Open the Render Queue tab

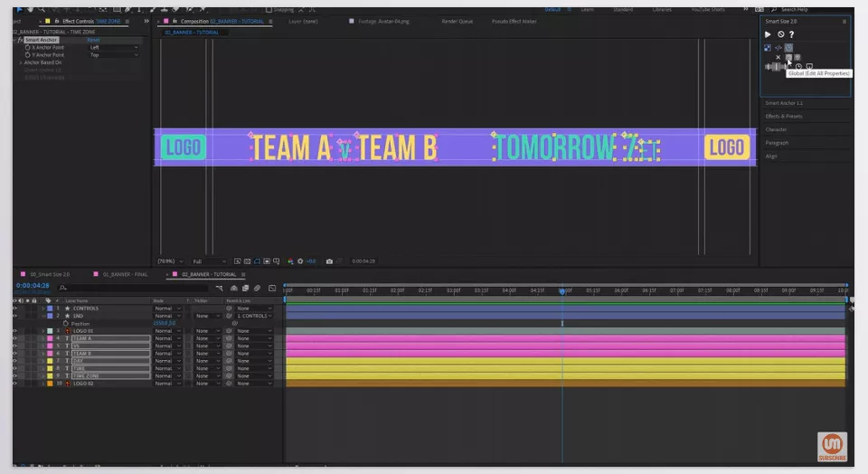(x=455, y=20)
